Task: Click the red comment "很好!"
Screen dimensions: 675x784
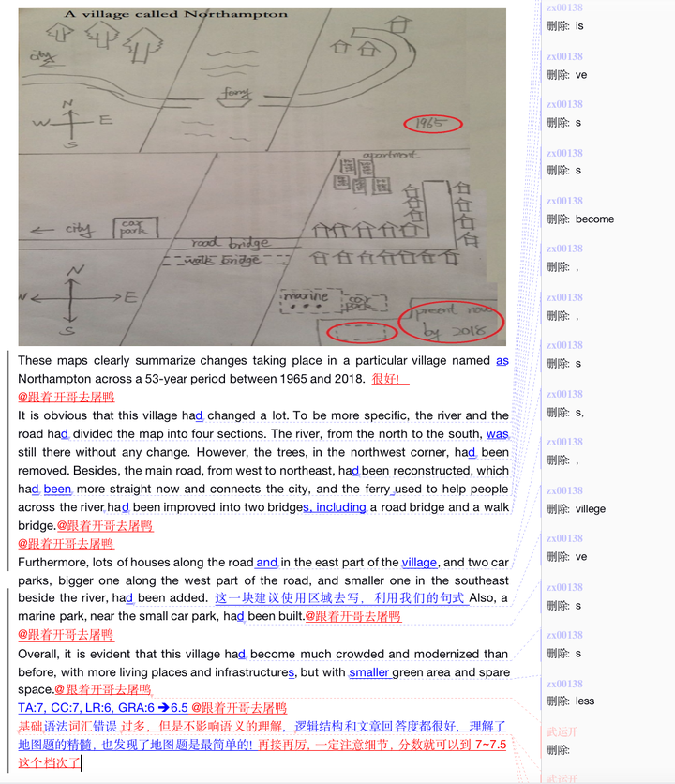Action: pos(385,379)
